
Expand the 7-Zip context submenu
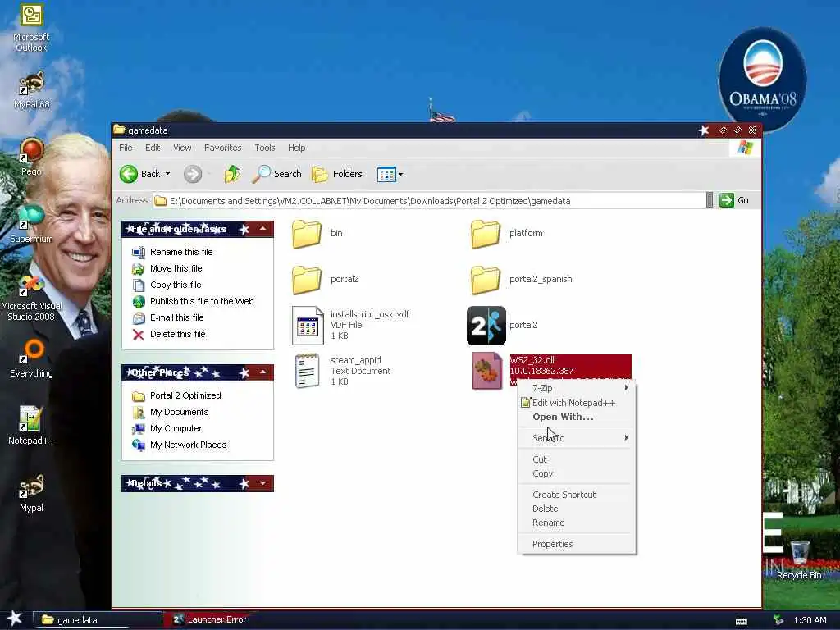[x=577, y=388]
